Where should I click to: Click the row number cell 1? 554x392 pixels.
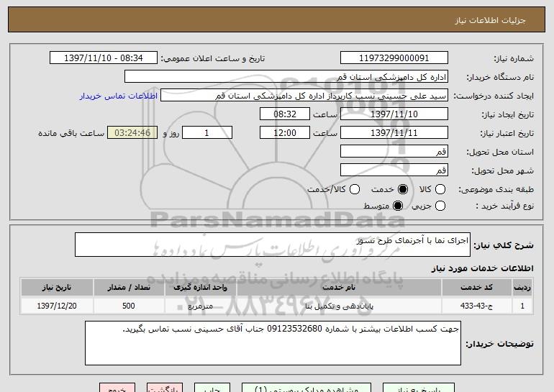pyautogui.click(x=522, y=306)
